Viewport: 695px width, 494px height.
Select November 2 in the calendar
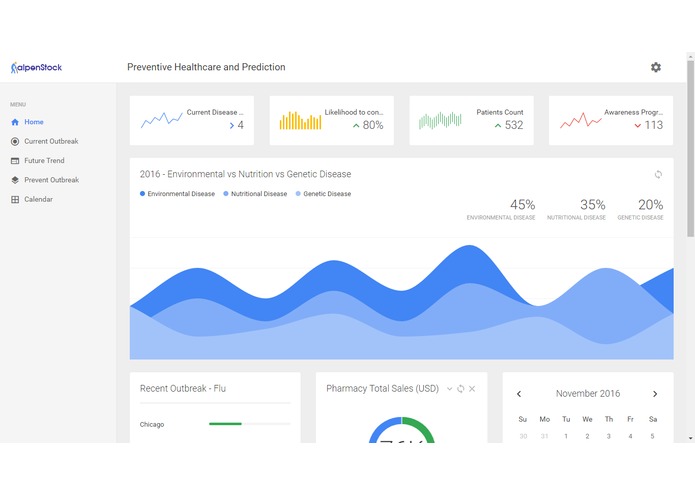(x=587, y=436)
